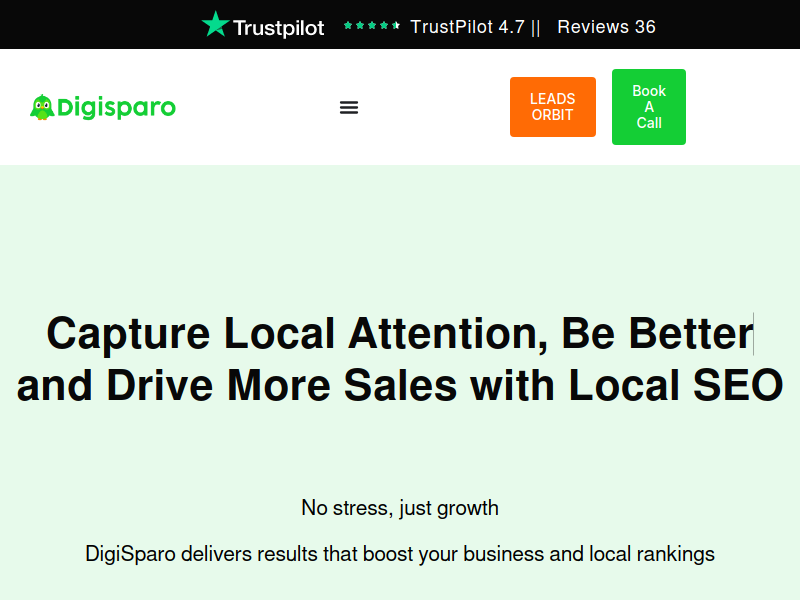Open the hamburger navigation menu
This screenshot has width=800, height=600.
tap(349, 107)
